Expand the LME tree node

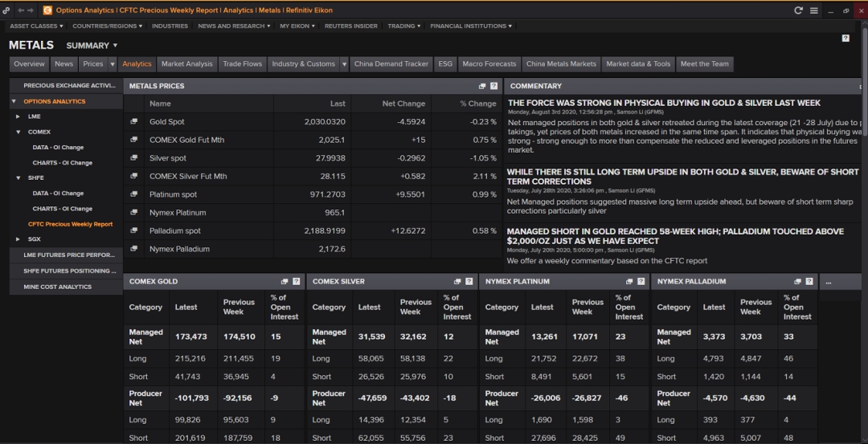[18, 116]
